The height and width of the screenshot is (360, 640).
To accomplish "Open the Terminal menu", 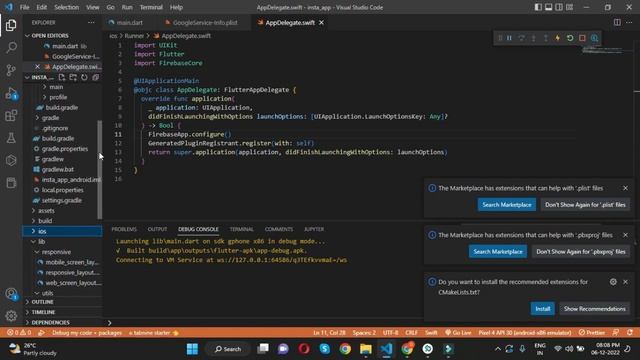I will pyautogui.click(x=151, y=7).
